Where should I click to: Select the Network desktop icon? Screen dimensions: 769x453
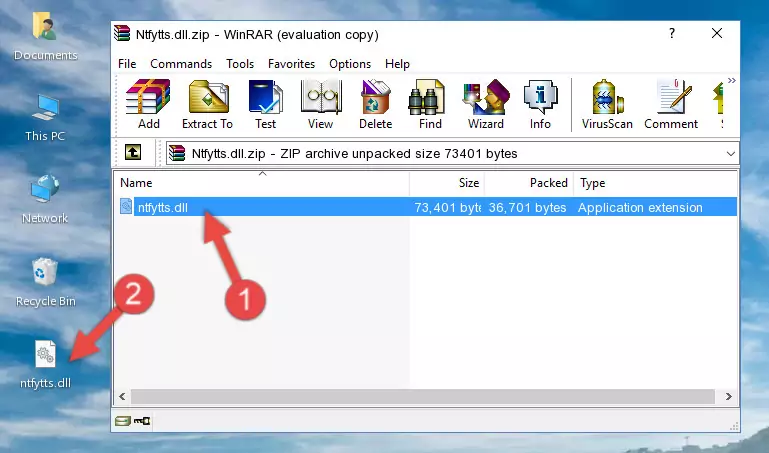click(x=45, y=199)
